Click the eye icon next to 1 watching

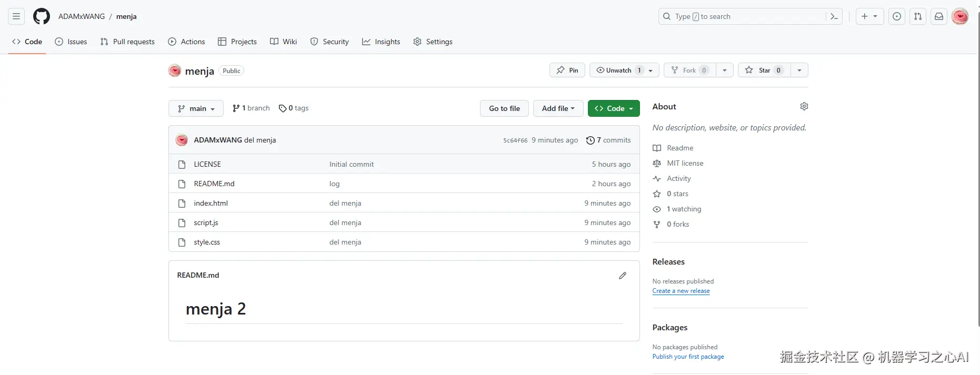click(x=657, y=209)
